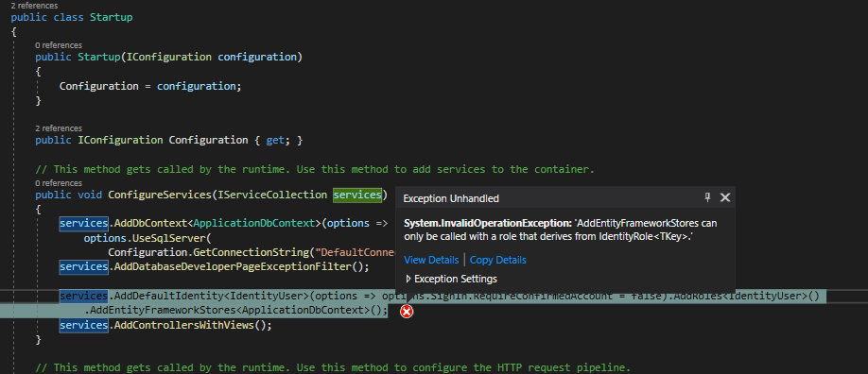Click ApplicationDbContext in the AddDbContext call

pos(253,224)
